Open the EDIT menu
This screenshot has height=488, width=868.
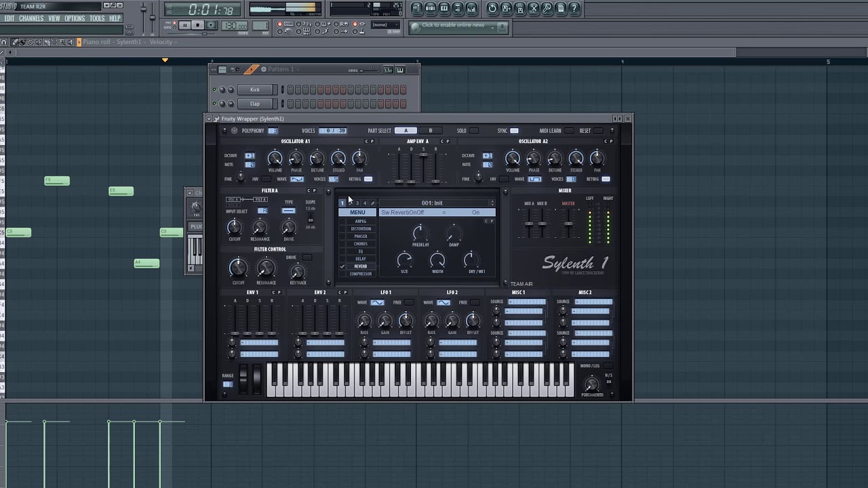click(x=9, y=18)
